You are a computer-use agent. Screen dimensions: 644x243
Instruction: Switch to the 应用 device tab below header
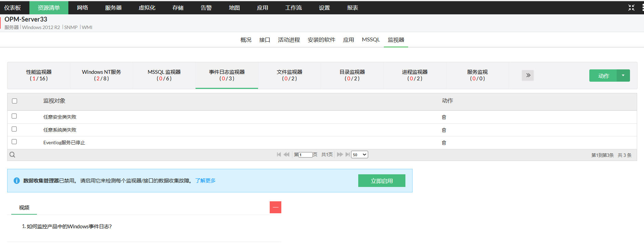(x=349, y=40)
